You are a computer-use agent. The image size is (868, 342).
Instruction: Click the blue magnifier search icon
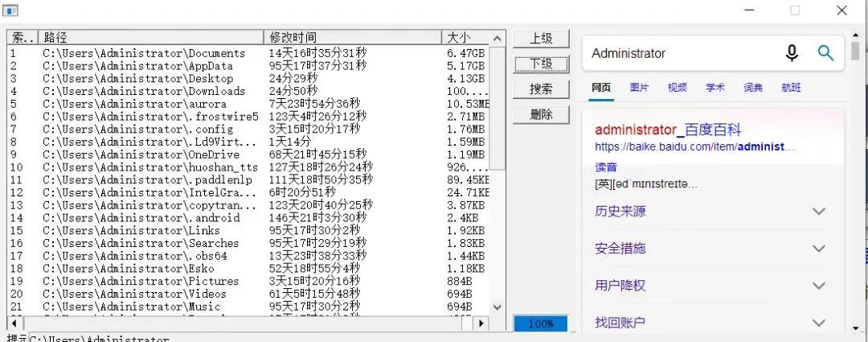coord(825,53)
